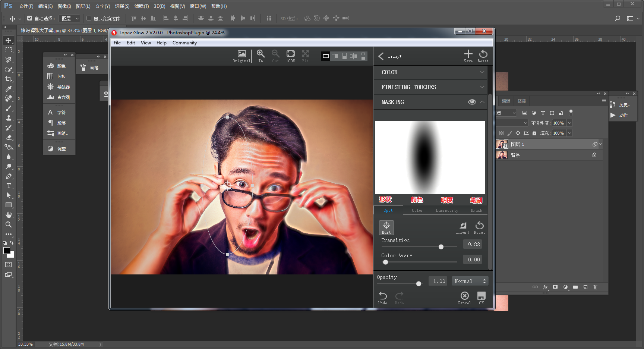Image resolution: width=644 pixels, height=349 pixels.
Task: Open Topaz Glow File menu
Action: pyautogui.click(x=117, y=43)
